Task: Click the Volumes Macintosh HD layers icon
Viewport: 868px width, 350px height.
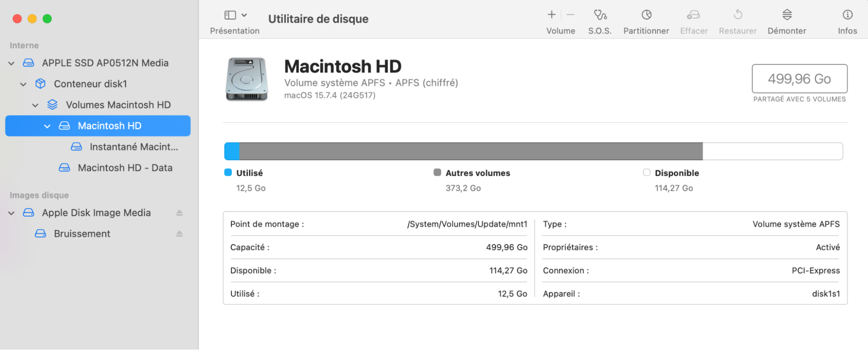Action: tap(53, 105)
